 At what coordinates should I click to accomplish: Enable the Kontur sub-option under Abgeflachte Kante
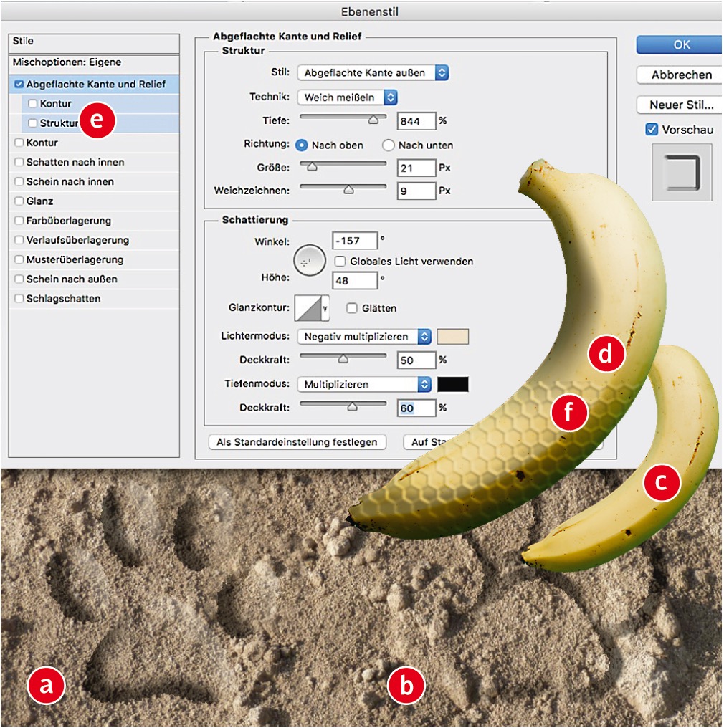[32, 103]
